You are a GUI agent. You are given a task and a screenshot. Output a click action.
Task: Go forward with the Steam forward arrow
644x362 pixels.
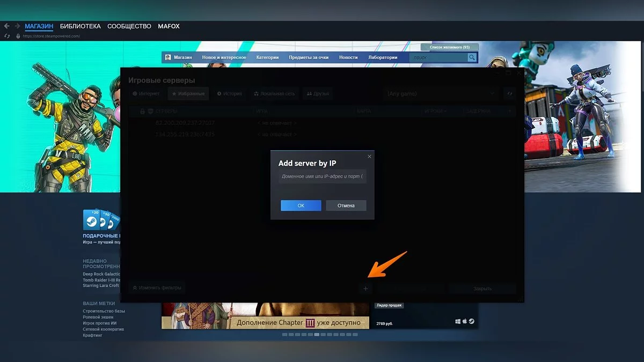[17, 26]
